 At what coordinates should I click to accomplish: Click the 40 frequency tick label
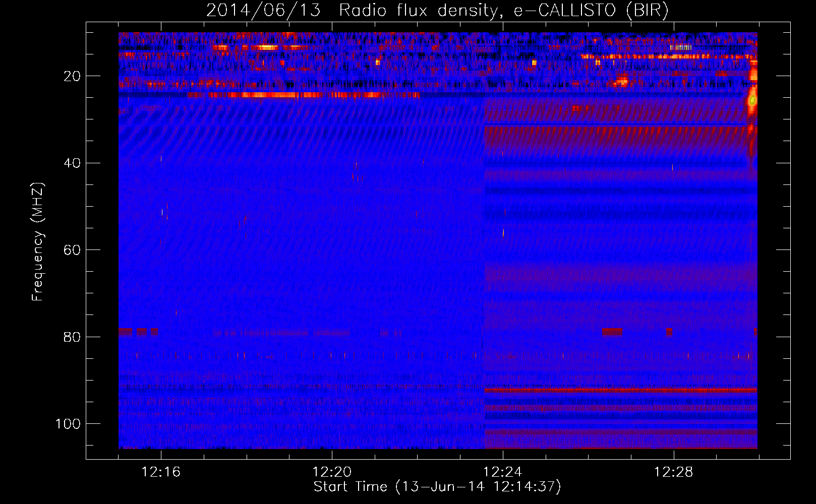72,163
